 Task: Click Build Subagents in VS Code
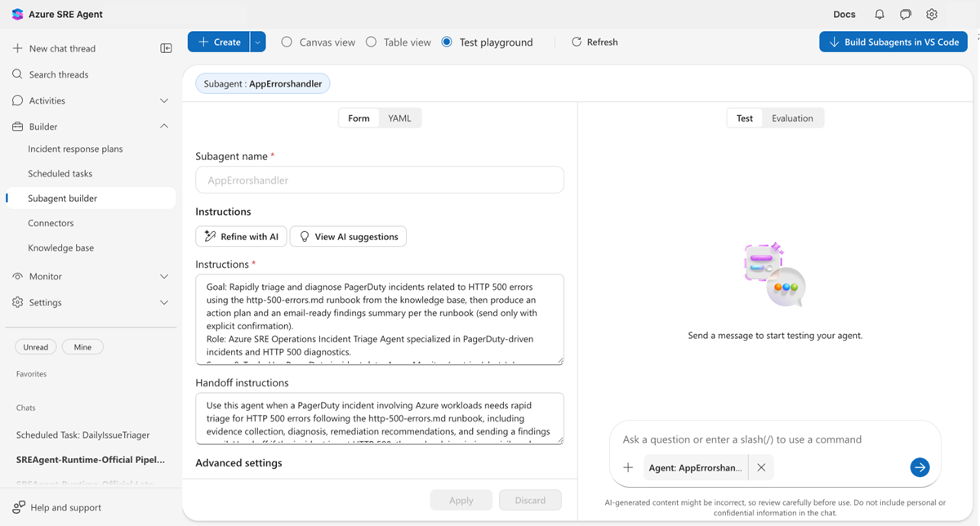(893, 42)
